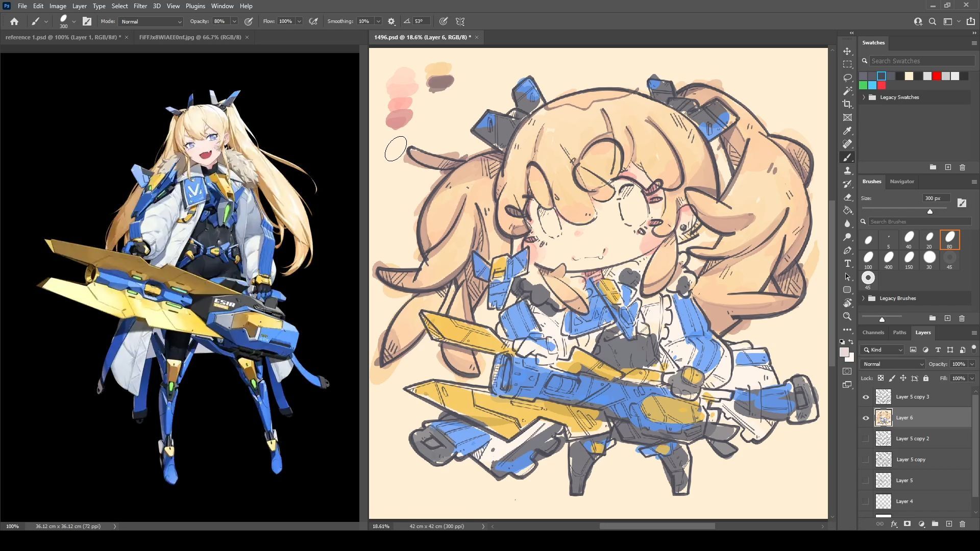Viewport: 980px width, 551px height.
Task: Select the Path Selection arrow tool
Action: pos(847,277)
